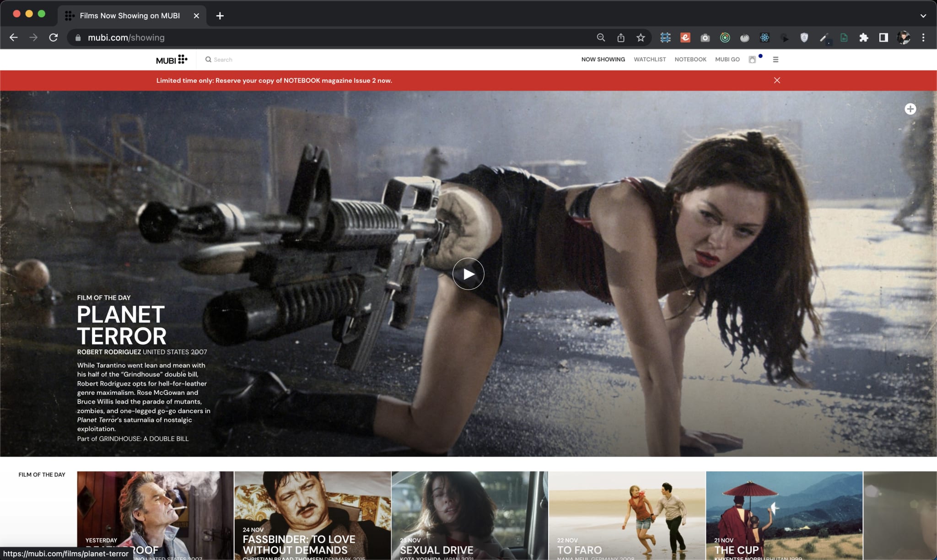
Task: Go forward in browser history
Action: (x=33, y=38)
